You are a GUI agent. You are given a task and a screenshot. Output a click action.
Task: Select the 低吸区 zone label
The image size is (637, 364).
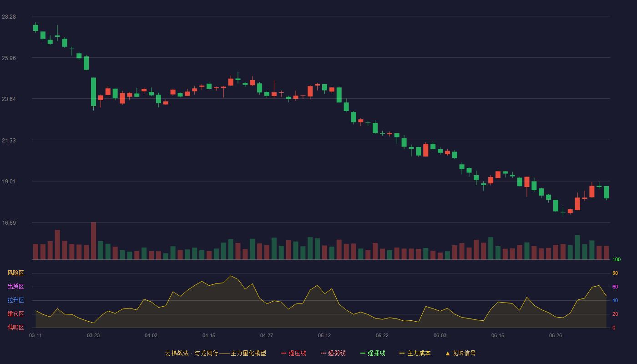click(15, 327)
